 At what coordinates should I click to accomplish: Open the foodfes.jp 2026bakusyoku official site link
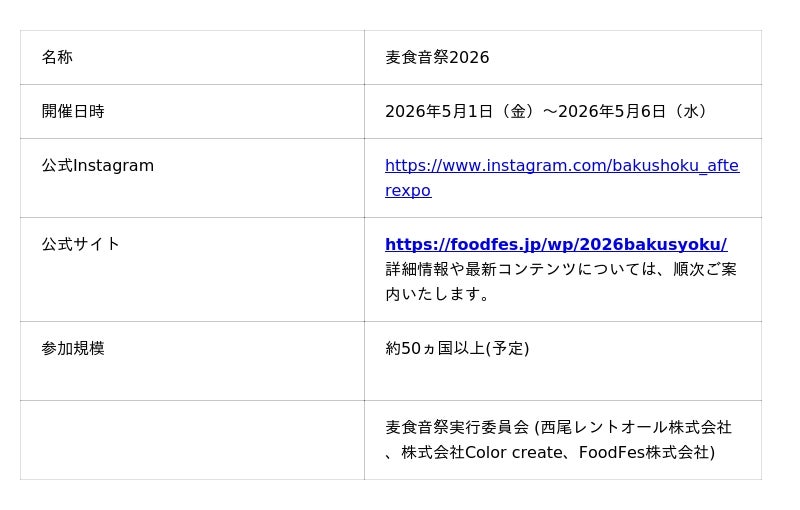pyautogui.click(x=555, y=245)
